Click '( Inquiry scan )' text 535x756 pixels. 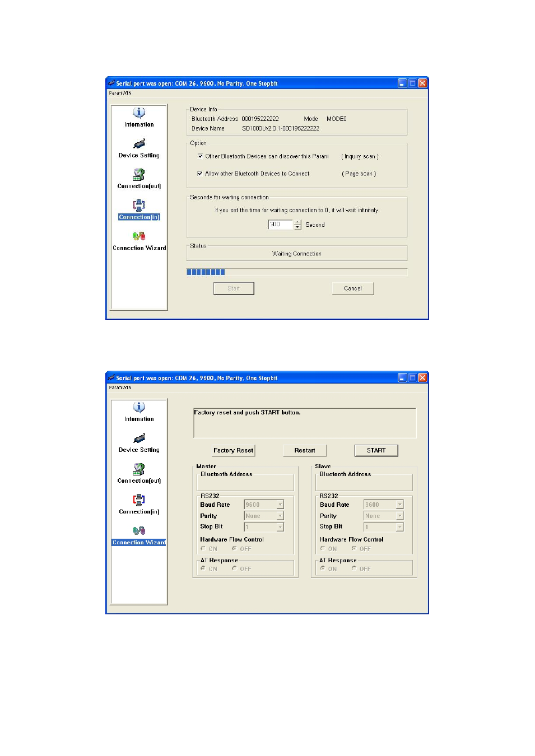click(x=360, y=156)
